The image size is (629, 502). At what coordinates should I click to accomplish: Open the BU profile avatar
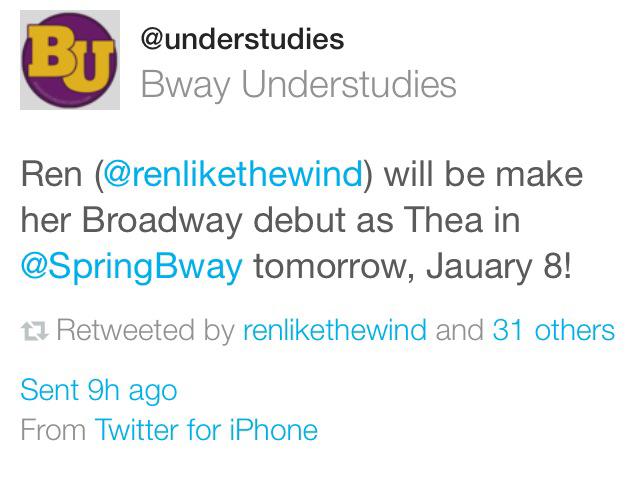tap(70, 60)
